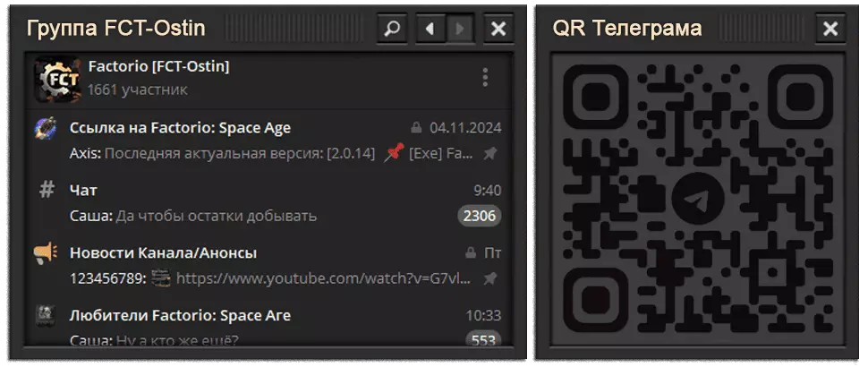The image size is (868, 367).
Task: Click the 04.11.2024 date
Action: click(x=465, y=128)
